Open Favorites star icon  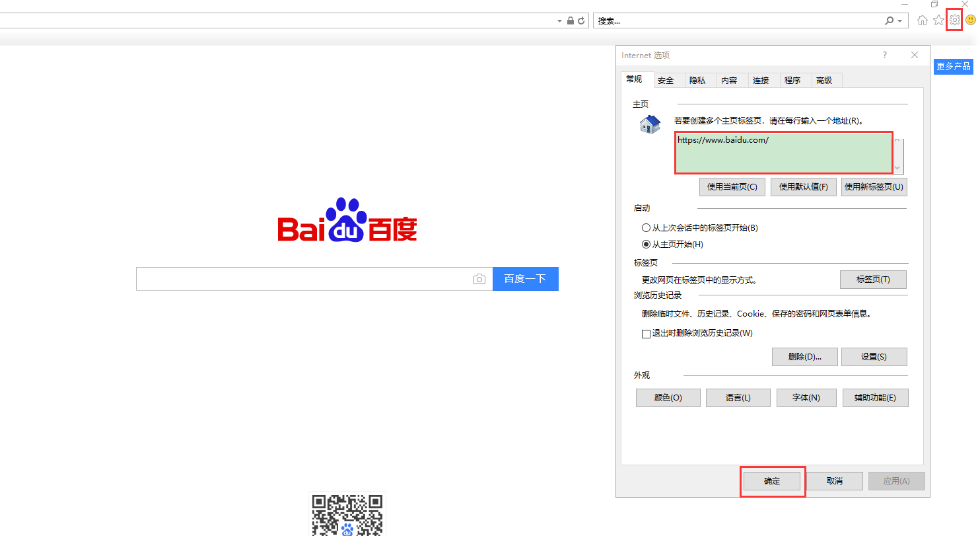coord(938,20)
